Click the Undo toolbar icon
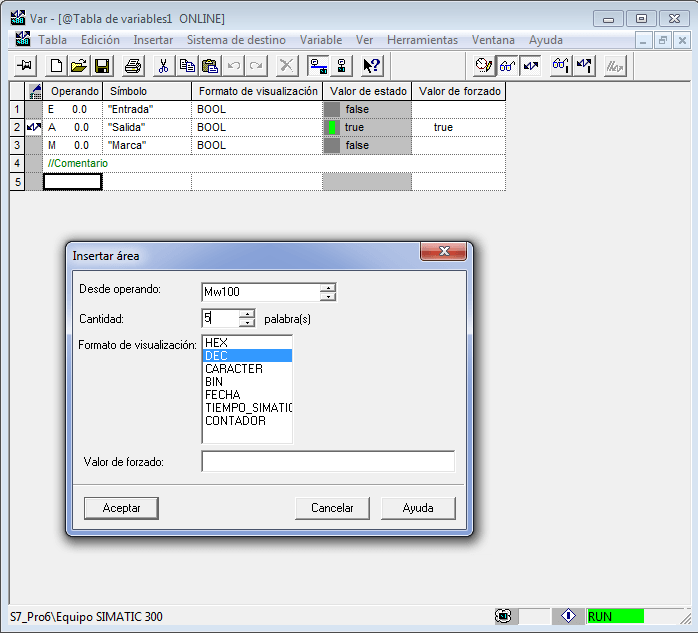The width and height of the screenshot is (698, 635). click(x=233, y=66)
